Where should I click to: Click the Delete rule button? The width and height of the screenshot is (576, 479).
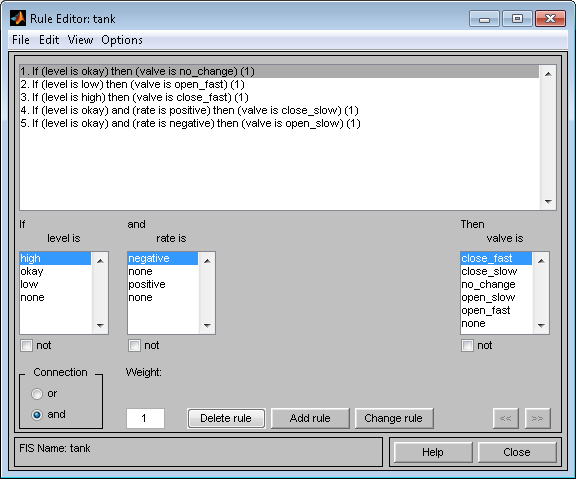click(226, 418)
